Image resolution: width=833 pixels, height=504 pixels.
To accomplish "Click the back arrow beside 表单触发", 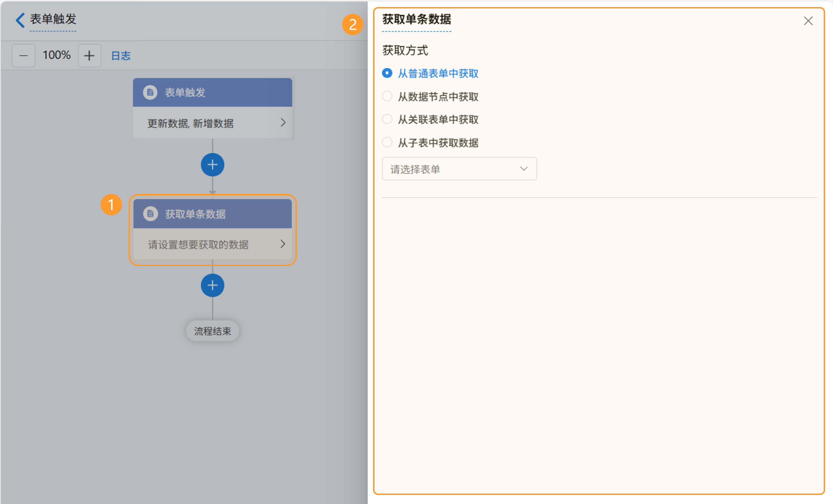I will tap(20, 20).
